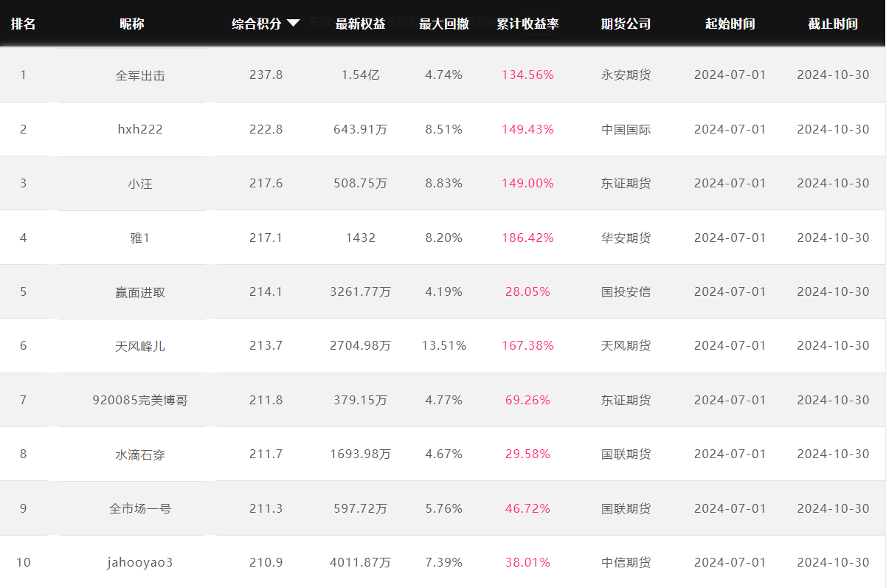This screenshot has width=886, height=588.
Task: Select the score value 217.6
Action: coord(266,183)
